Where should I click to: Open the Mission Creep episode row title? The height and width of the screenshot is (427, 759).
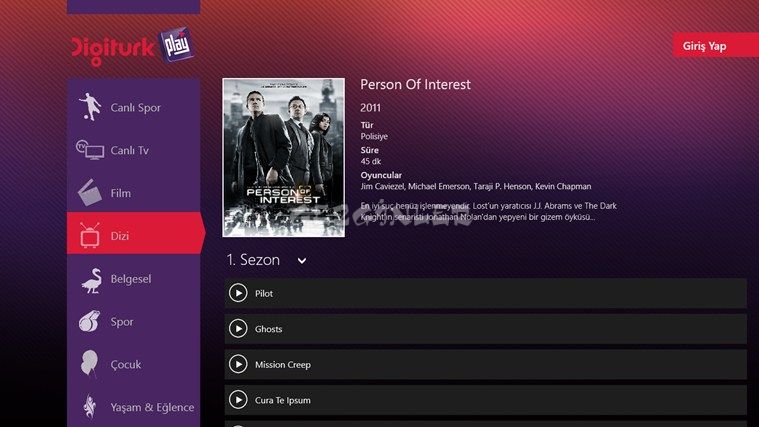coord(283,365)
